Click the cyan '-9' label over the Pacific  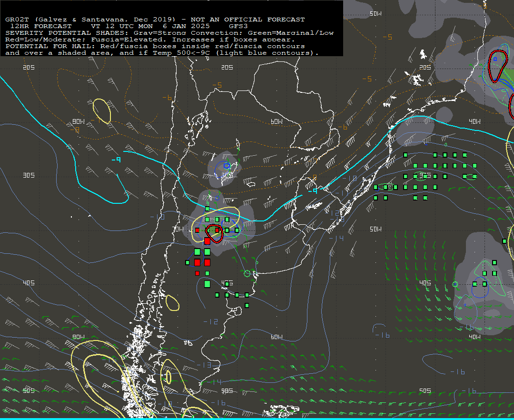click(x=117, y=160)
